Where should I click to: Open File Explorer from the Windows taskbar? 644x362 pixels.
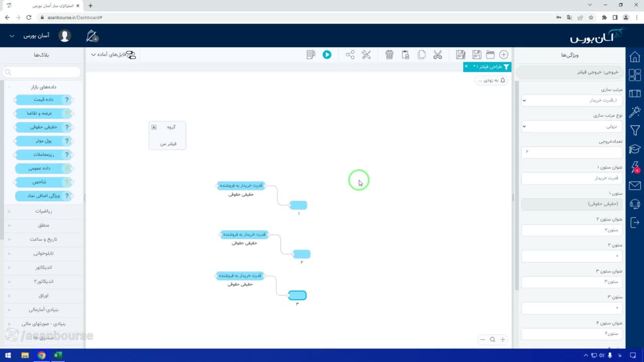point(25,355)
